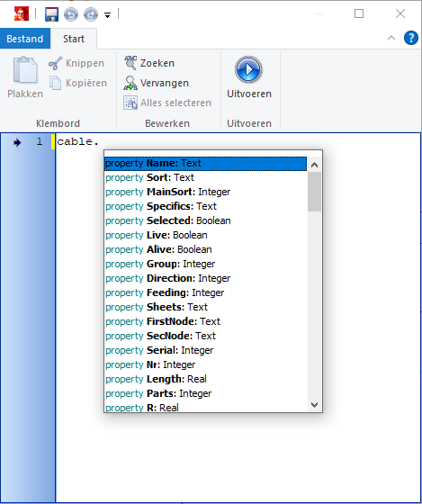Open the quick access toolbar dropdown
This screenshot has width=422, height=504.
click(x=107, y=14)
